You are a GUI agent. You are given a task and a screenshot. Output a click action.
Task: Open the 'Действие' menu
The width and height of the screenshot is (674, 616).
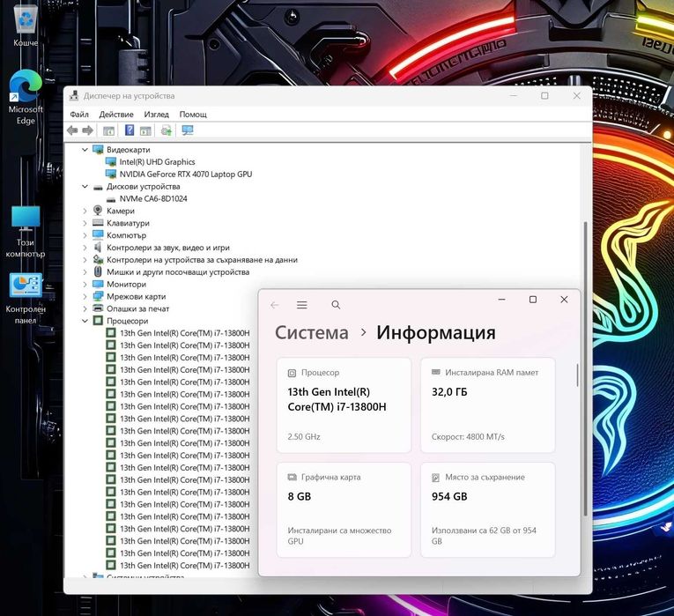tap(116, 115)
